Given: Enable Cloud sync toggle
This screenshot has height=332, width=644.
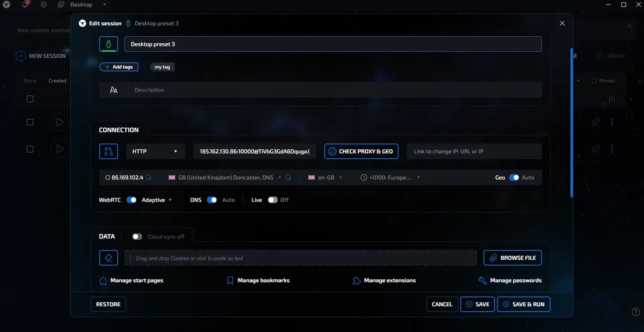Looking at the screenshot, I should click(137, 237).
